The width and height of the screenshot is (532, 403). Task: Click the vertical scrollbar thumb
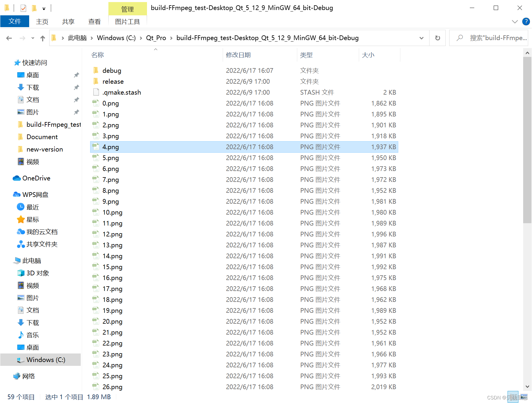(x=527, y=140)
